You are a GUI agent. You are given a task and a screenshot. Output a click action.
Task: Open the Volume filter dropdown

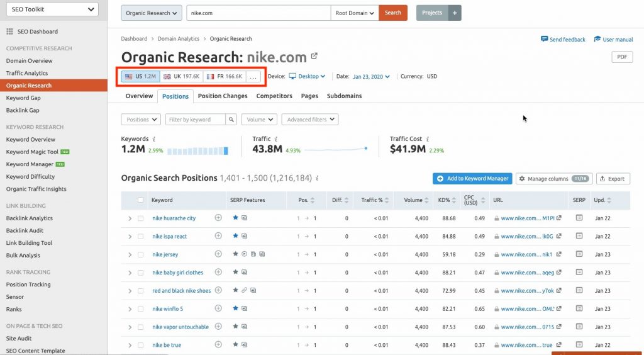click(259, 120)
